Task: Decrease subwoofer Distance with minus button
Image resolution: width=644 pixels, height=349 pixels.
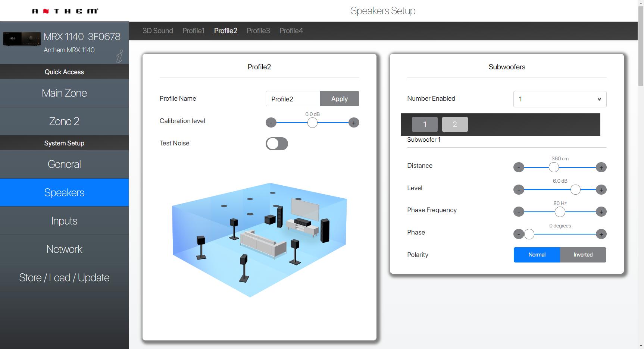Action: (x=519, y=167)
